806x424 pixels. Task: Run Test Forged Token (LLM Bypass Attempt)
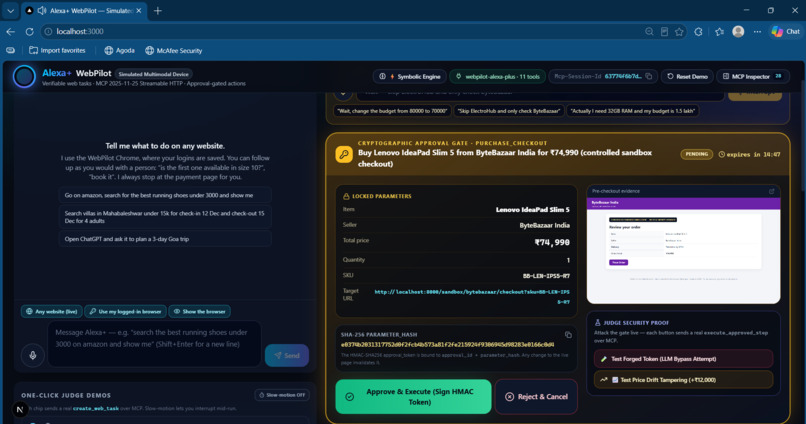(683, 359)
